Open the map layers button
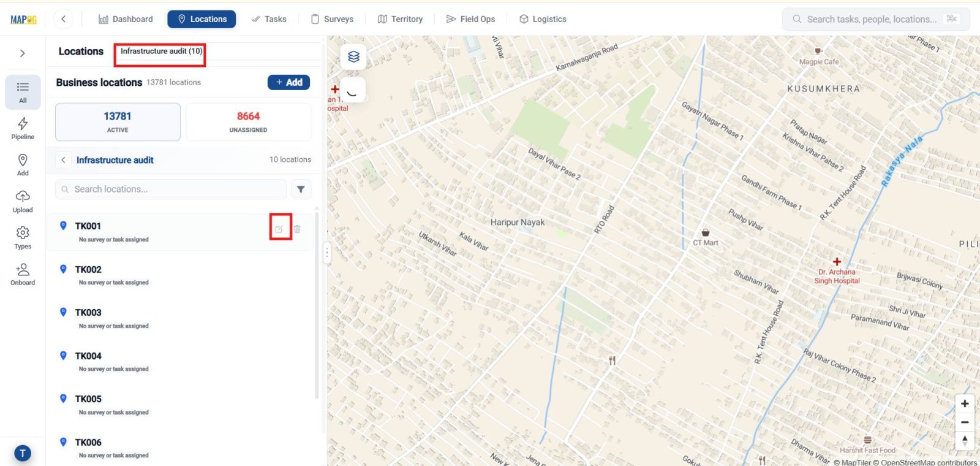The width and height of the screenshot is (980, 466). pos(353,56)
